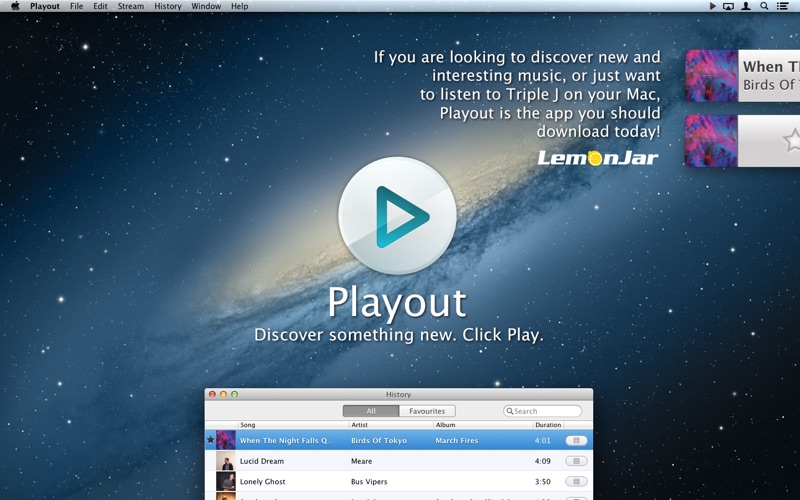The image size is (800, 500).
Task: Click the "Birds Of Tokyo" artist cell
Action: tap(379, 440)
